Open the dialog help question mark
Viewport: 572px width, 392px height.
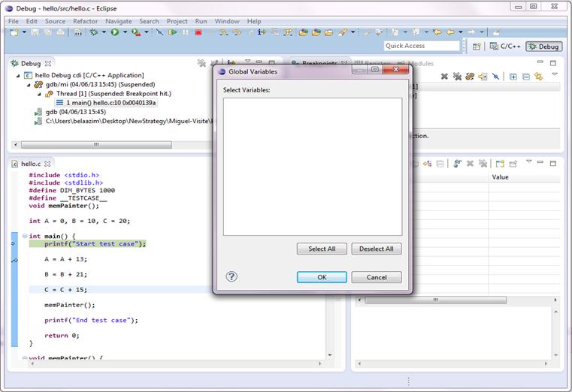click(x=232, y=276)
